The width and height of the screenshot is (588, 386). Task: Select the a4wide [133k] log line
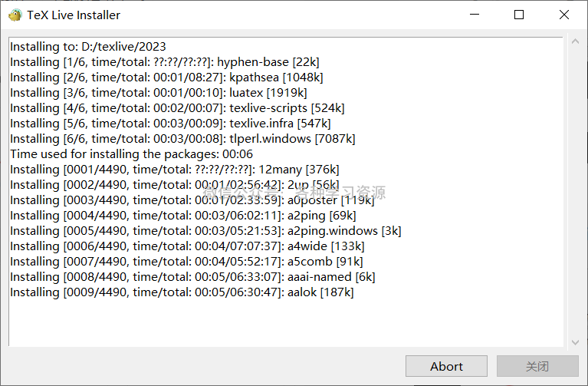(x=187, y=246)
